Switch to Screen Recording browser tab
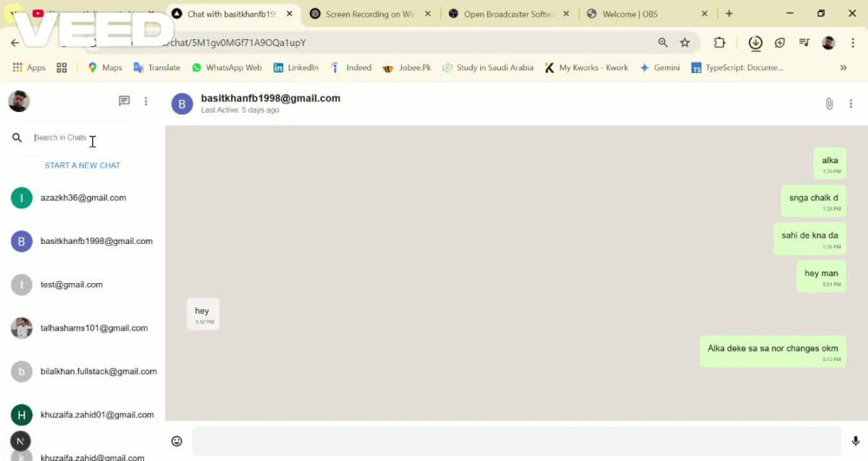Image resolution: width=868 pixels, height=461 pixels. pos(369,14)
